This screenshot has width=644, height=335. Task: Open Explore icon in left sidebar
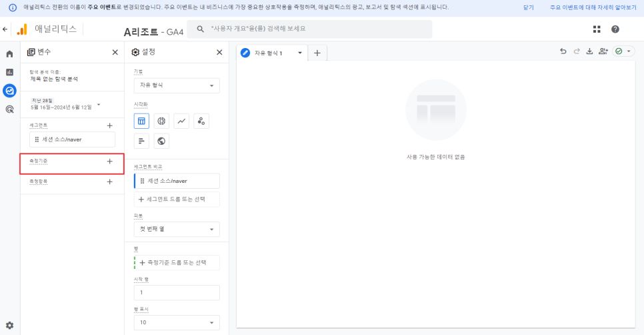click(9, 91)
